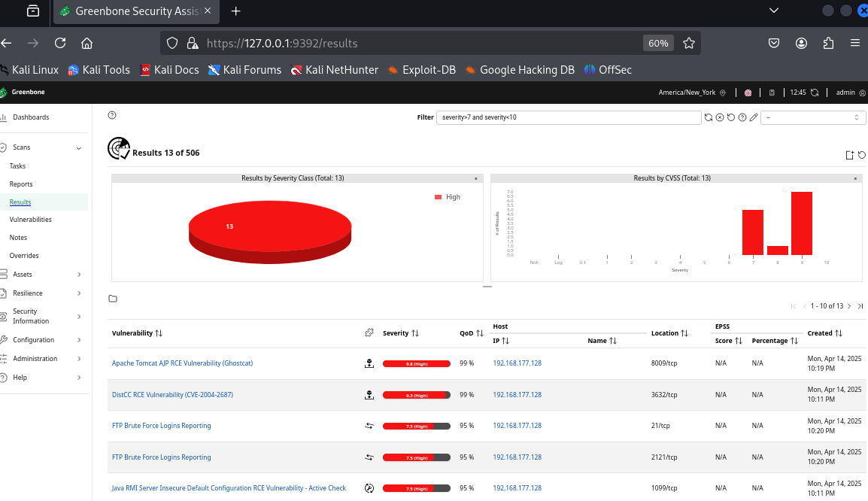This screenshot has height=501, width=868.
Task: Click the remove filter X icon
Action: pyautogui.click(x=719, y=117)
